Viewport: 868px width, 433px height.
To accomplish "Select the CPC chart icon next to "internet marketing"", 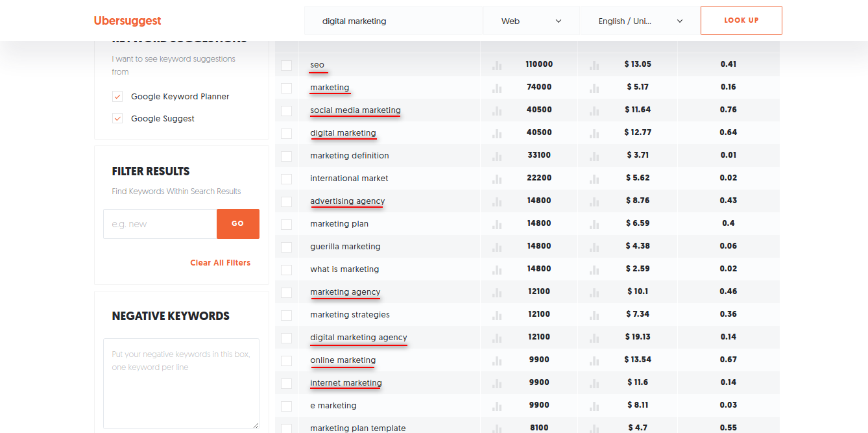I will (594, 383).
